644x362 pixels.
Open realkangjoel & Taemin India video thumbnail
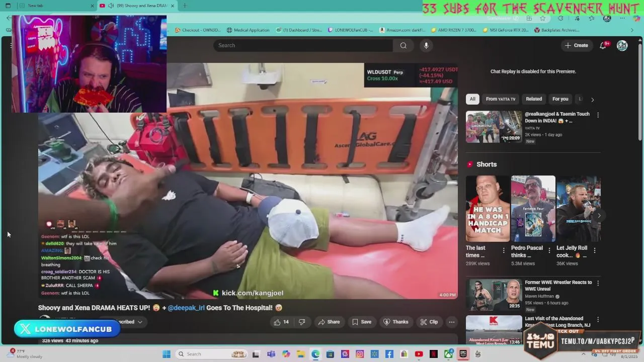494,127
